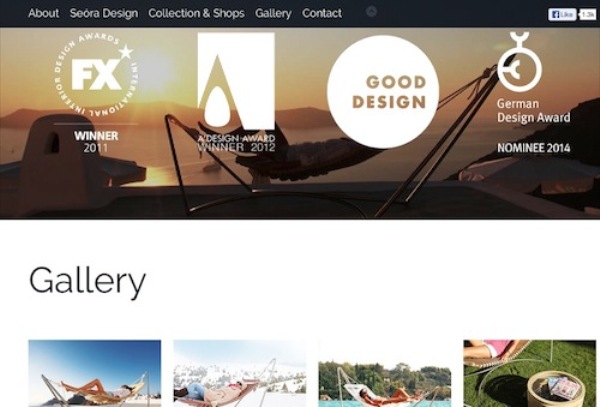Screen dimensions: 600x407
Task: Click the FX International Interior Design Awards badge
Action: coord(96,75)
